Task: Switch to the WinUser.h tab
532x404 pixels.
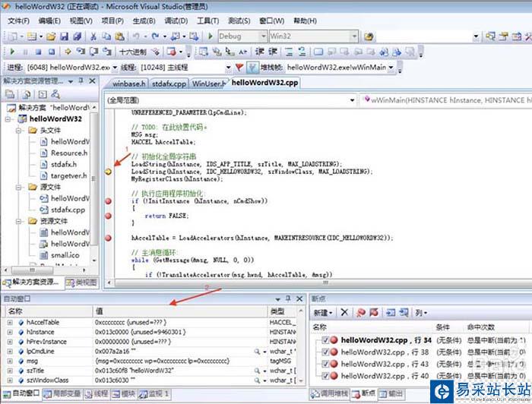Action: point(209,84)
